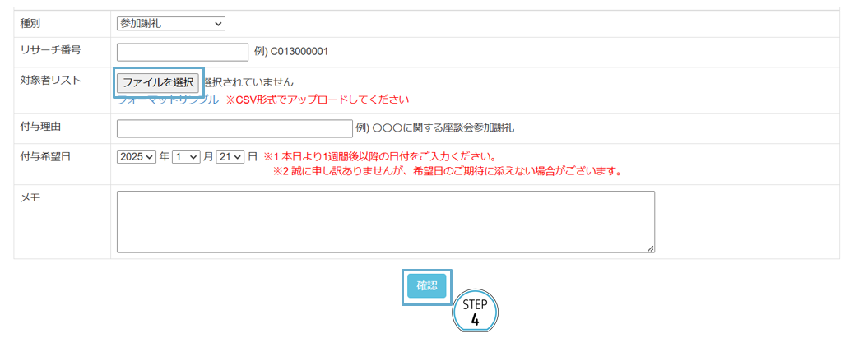Click the リサーチ番号 input field
The width and height of the screenshot is (868, 352).
pos(182,52)
